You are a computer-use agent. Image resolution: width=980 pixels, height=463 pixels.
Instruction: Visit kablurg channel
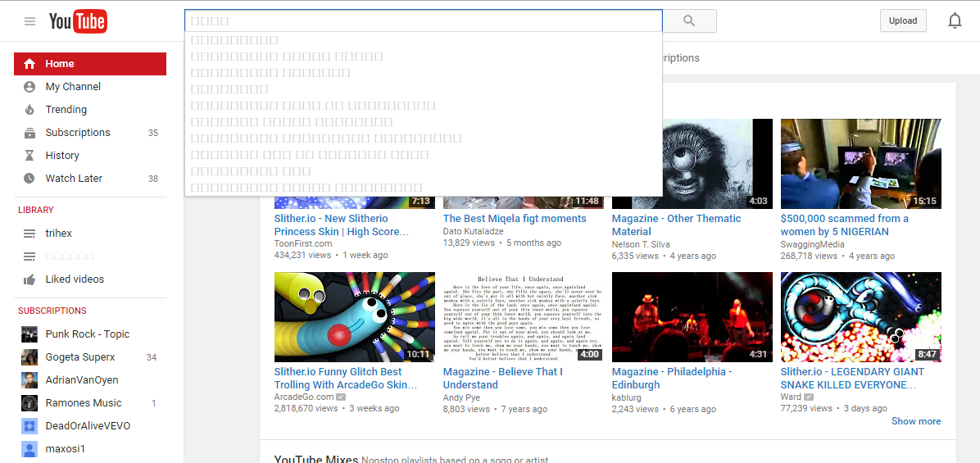(x=626, y=397)
